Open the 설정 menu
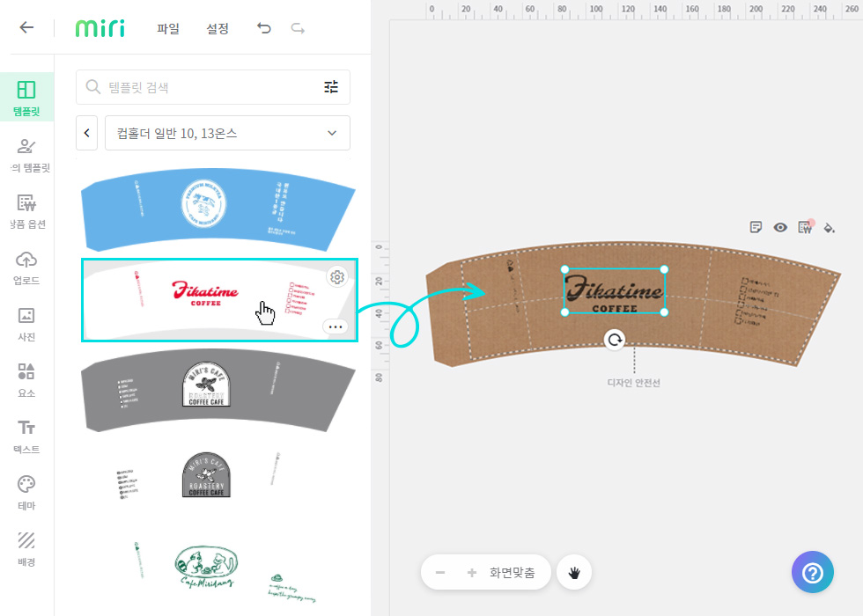 (218, 28)
